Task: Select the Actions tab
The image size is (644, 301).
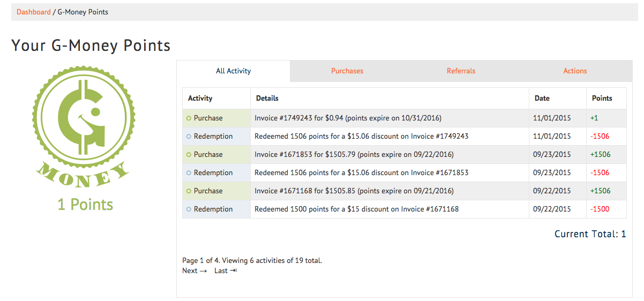Action: tap(575, 71)
